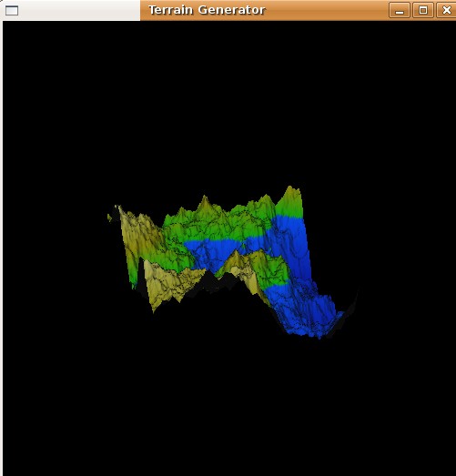Click the large blue water area at terrain's lower right
456x476 pixels.
pos(304,309)
